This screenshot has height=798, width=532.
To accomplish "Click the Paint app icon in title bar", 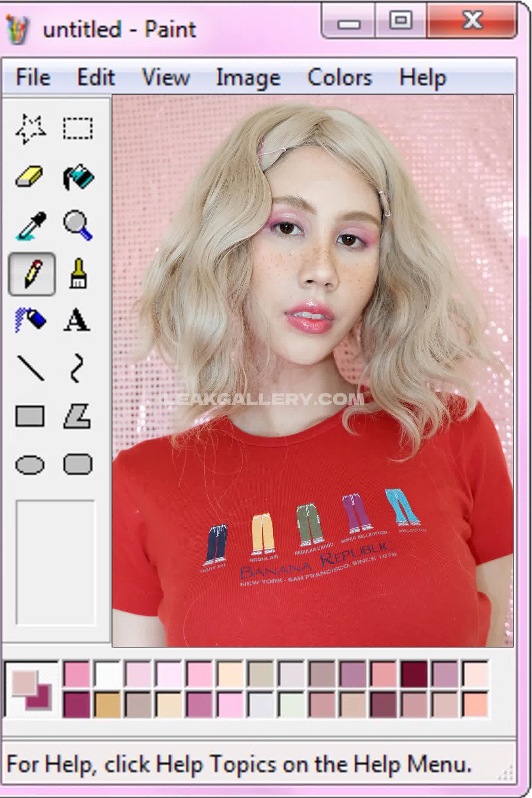I will point(18,30).
